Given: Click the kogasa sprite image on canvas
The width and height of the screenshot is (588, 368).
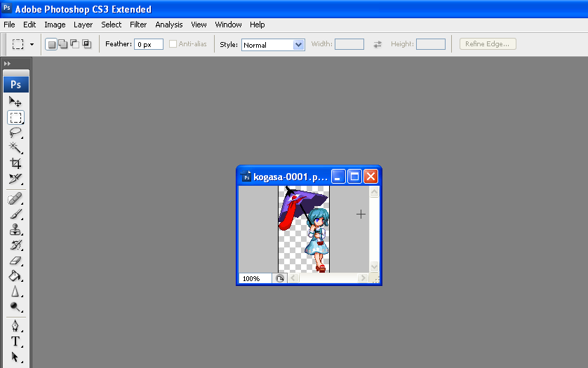Looking at the screenshot, I should coord(304,229).
